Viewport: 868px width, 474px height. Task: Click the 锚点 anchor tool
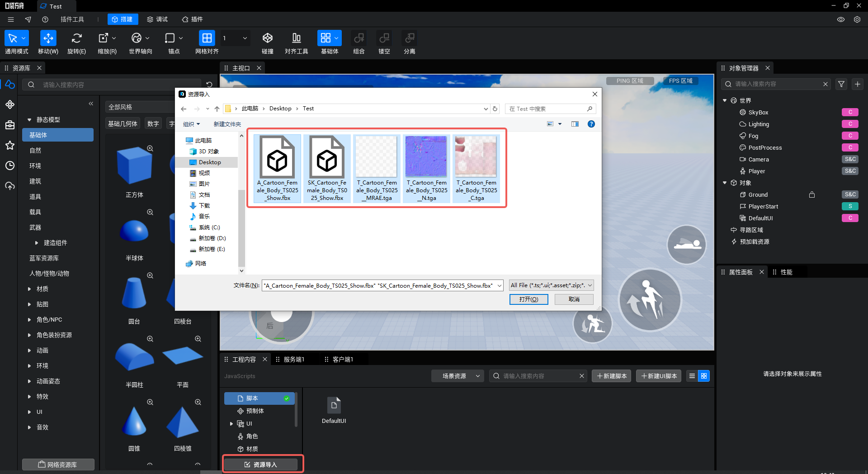pyautogui.click(x=170, y=38)
